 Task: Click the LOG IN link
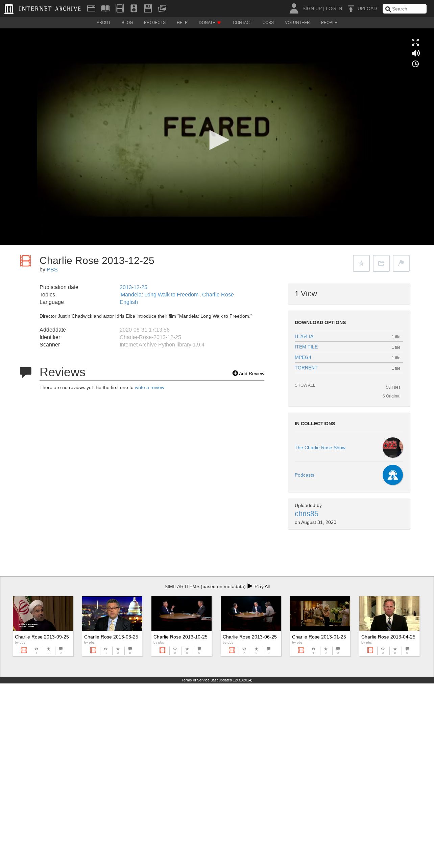334,8
